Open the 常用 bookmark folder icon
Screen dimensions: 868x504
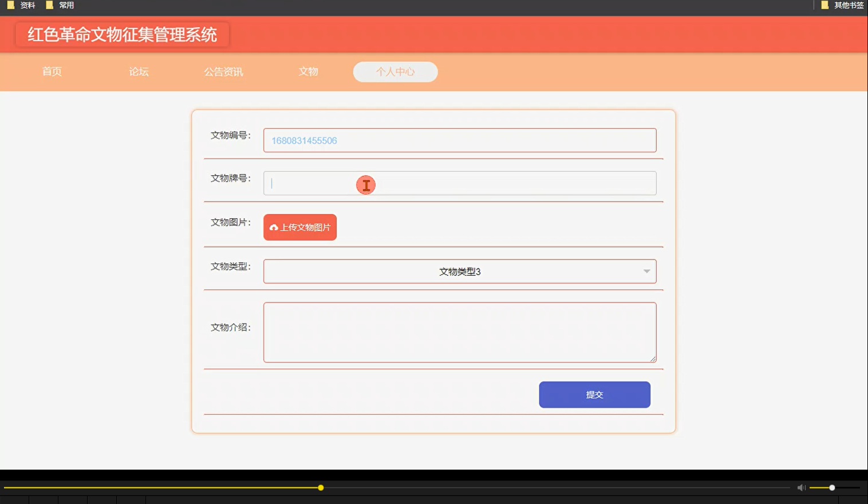[49, 5]
